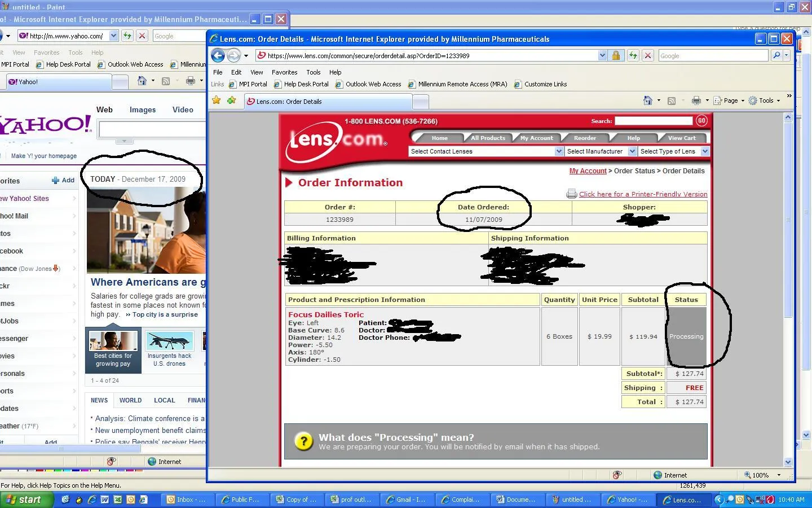Image resolution: width=812 pixels, height=508 pixels.
Task: Click the red GO search button
Action: point(701,120)
